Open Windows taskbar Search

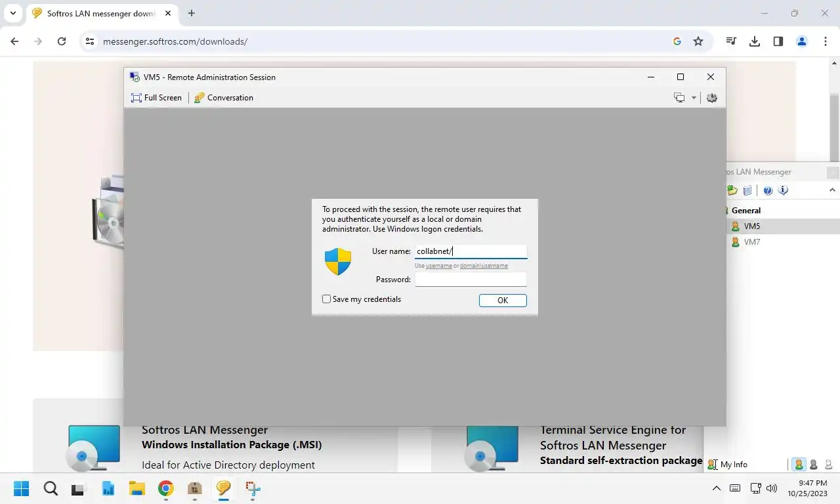click(51, 488)
